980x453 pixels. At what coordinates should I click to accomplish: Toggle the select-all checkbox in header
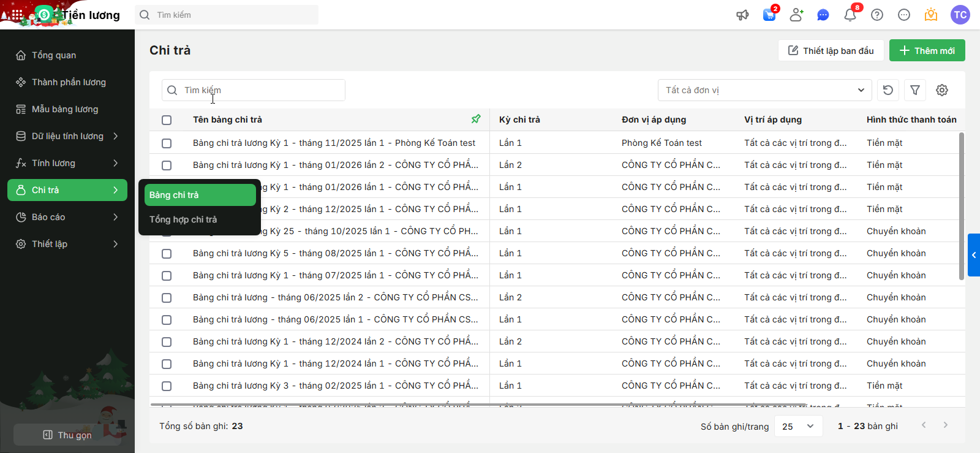click(x=167, y=120)
